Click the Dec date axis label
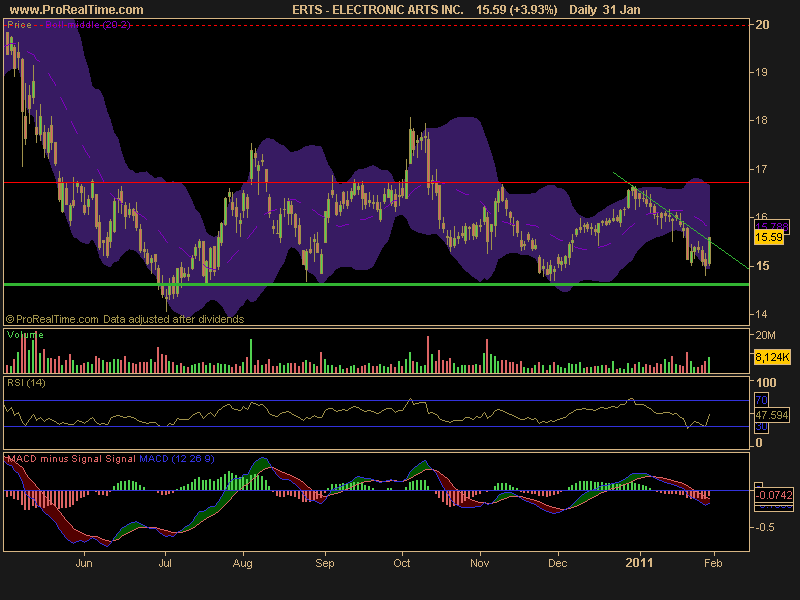Viewport: 800px width, 600px height. coord(557,563)
